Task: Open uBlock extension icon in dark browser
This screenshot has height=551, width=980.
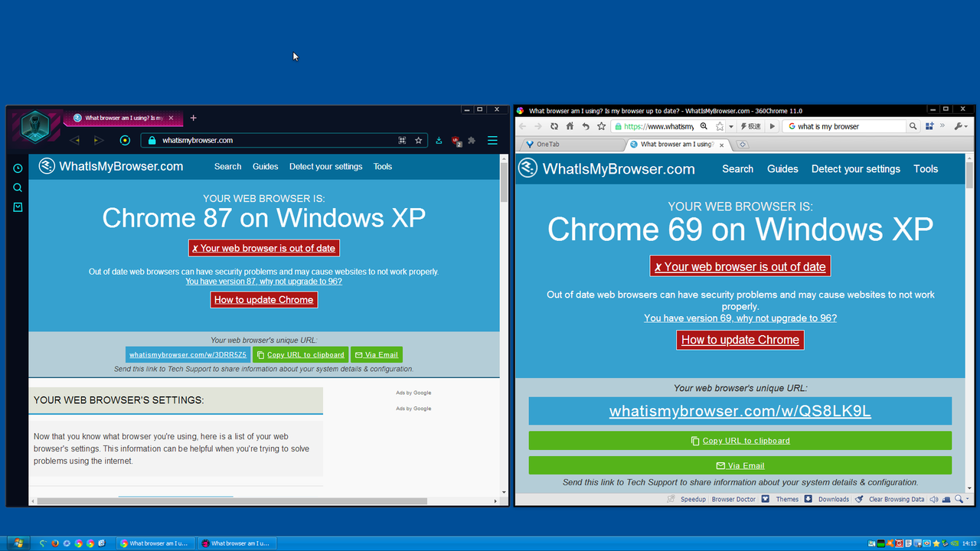Action: click(x=456, y=141)
